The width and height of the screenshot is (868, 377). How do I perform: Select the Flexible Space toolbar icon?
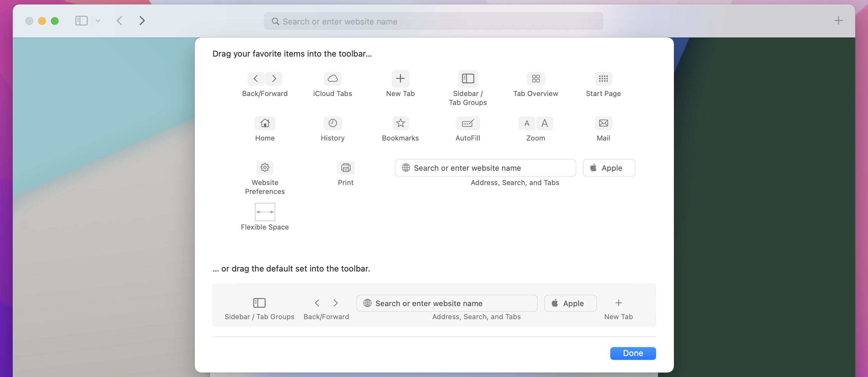[265, 212]
